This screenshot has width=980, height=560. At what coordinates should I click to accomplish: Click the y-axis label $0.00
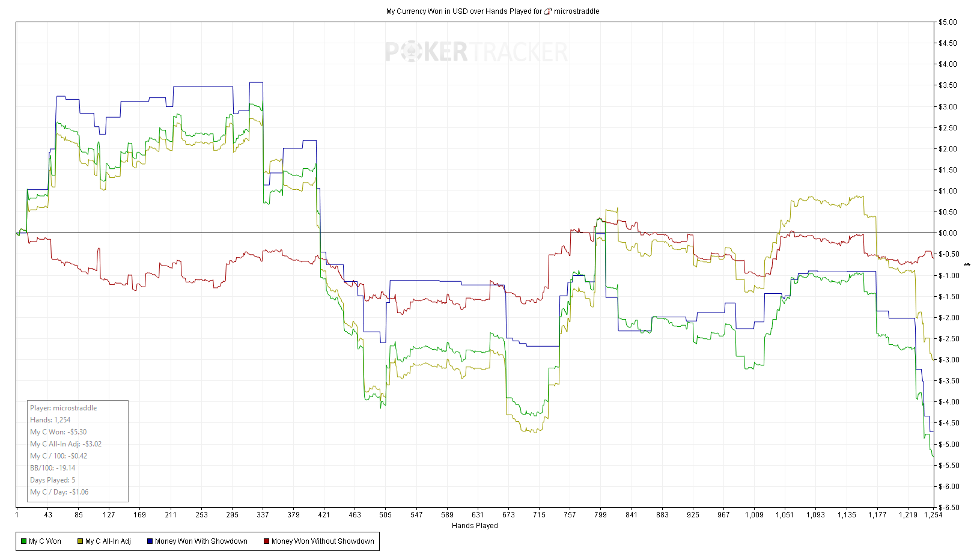pos(948,233)
